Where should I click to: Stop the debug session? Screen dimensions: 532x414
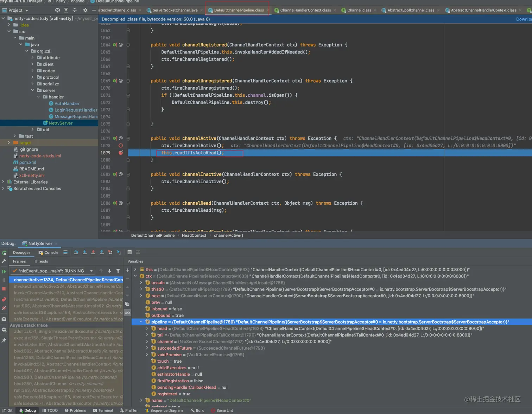click(4, 289)
